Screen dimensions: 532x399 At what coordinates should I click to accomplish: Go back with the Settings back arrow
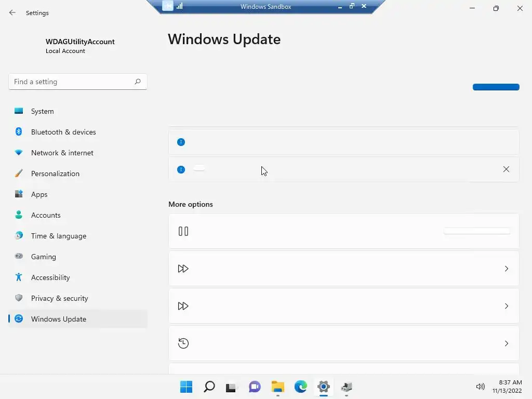pyautogui.click(x=12, y=12)
